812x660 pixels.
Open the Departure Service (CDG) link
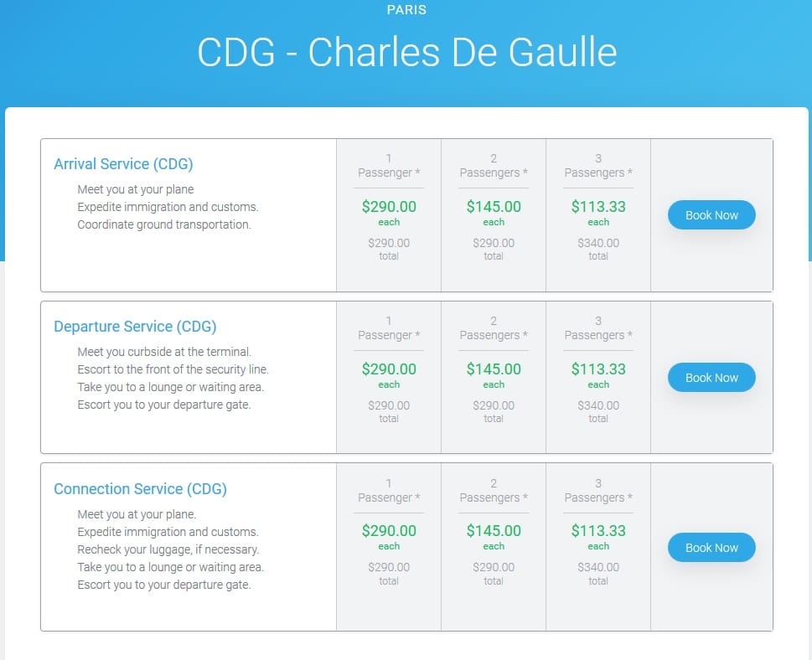pyautogui.click(x=135, y=327)
